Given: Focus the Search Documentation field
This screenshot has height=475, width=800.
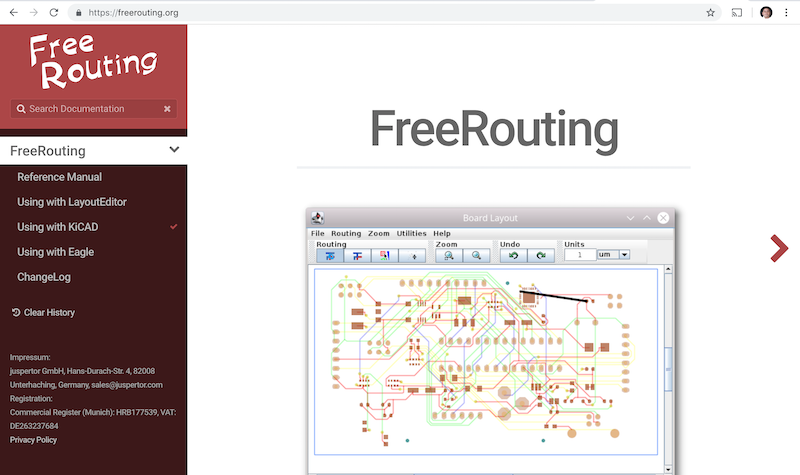Looking at the screenshot, I should pos(93,109).
